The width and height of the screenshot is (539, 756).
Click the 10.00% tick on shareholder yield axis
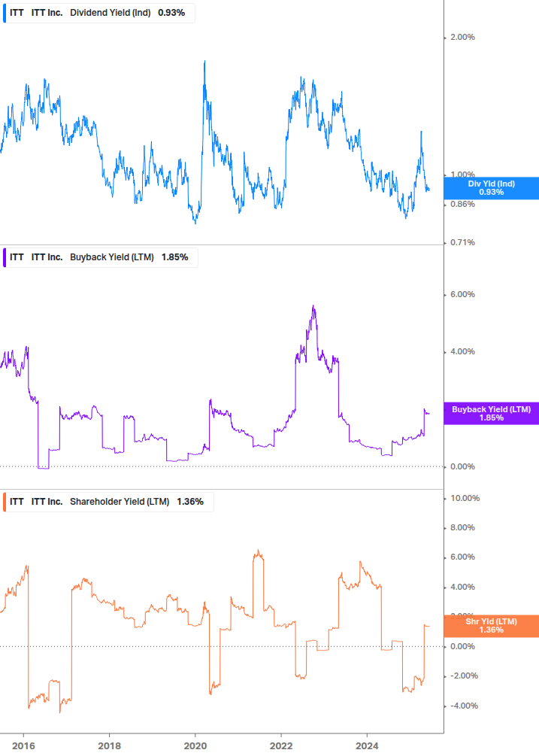coord(465,498)
